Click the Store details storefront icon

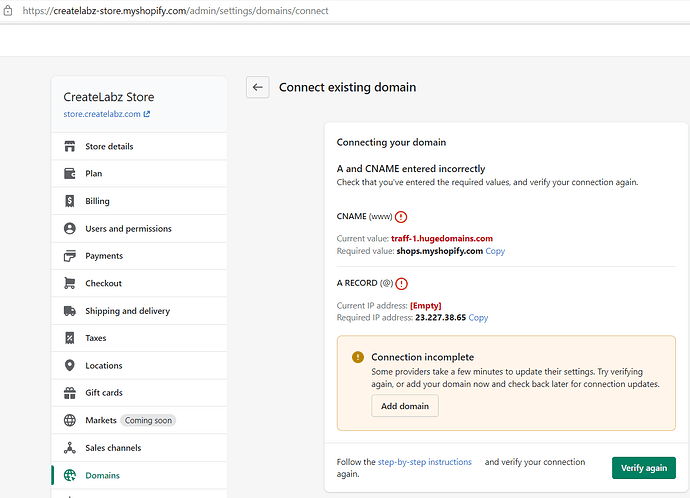[70, 146]
